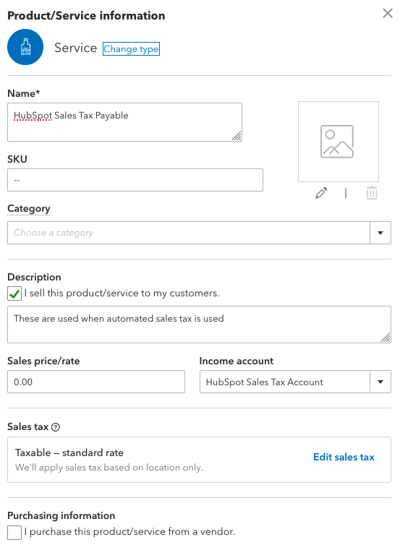Image resolution: width=400 pixels, height=558 pixels.
Task: Uncheck I sell this product/service to my customers
Action: (14, 294)
